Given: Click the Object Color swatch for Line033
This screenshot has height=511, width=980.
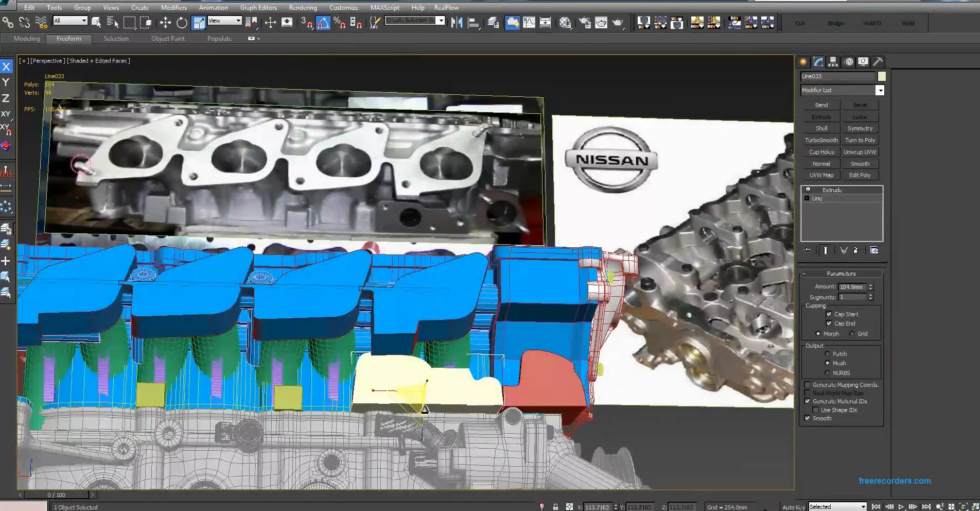Looking at the screenshot, I should pos(881,76).
